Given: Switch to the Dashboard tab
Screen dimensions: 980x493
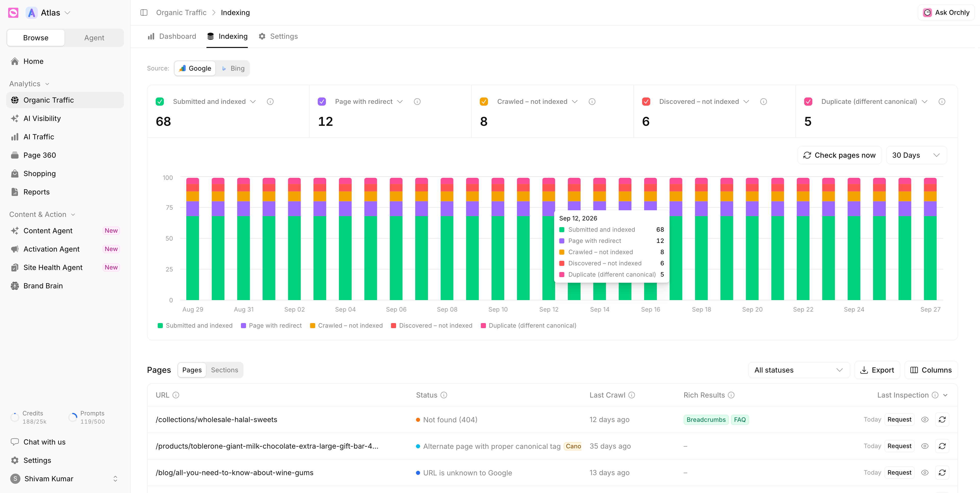Looking at the screenshot, I should pos(172,36).
